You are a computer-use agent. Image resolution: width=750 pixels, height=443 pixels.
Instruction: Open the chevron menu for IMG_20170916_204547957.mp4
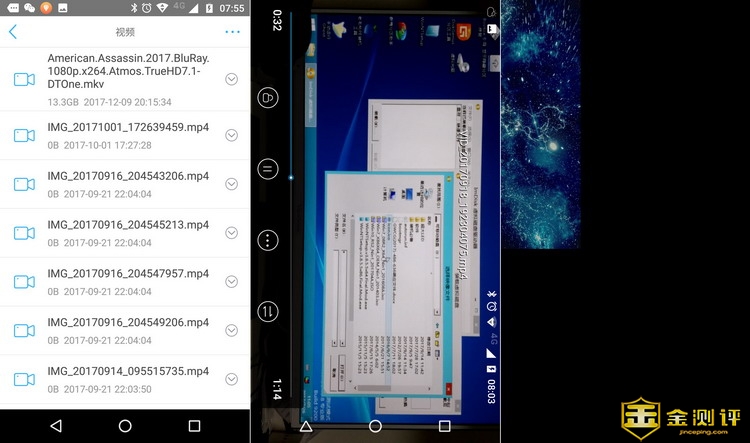231,281
